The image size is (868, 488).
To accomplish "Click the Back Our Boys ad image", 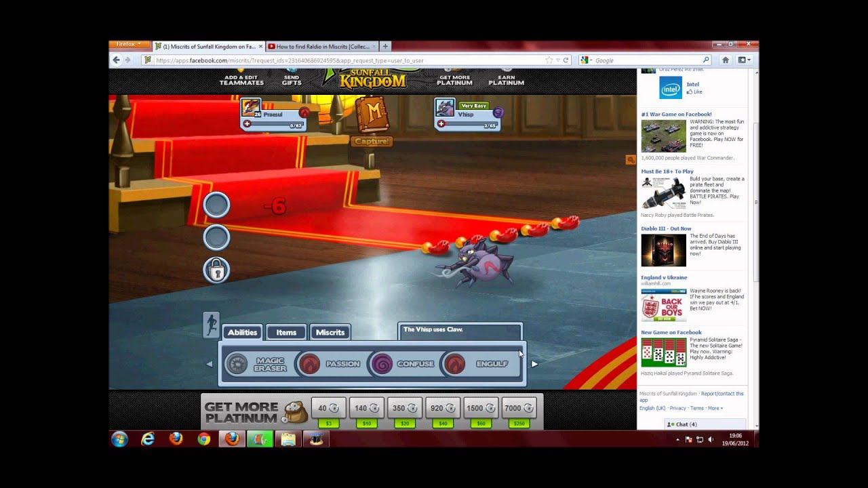I will tap(664, 305).
